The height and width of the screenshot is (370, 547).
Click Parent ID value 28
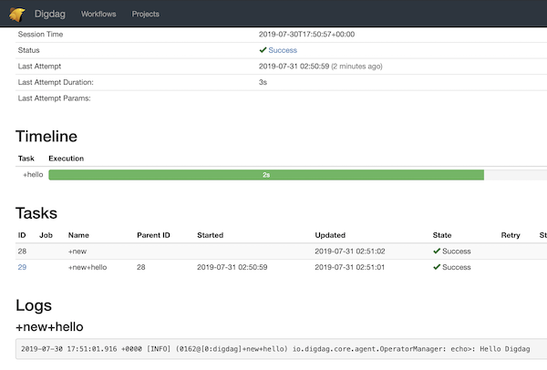(x=141, y=267)
